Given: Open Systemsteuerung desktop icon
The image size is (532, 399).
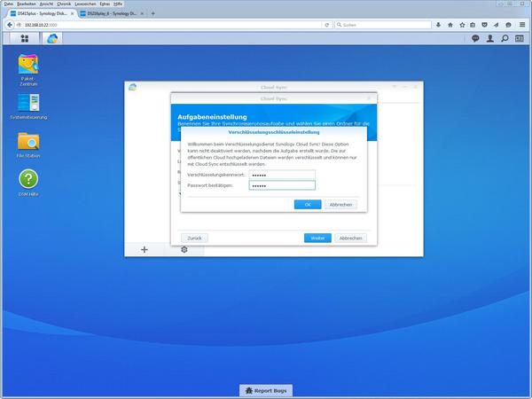Looking at the screenshot, I should [28, 106].
